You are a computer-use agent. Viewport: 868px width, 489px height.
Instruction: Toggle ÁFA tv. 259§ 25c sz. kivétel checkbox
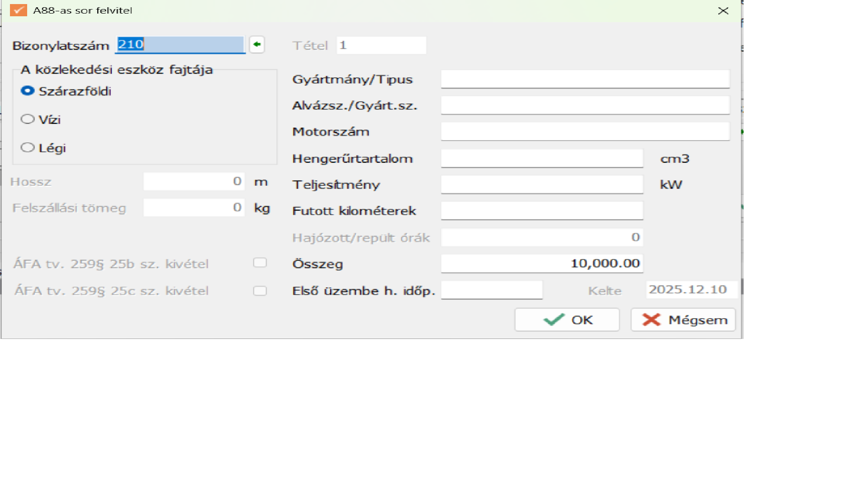tap(260, 291)
